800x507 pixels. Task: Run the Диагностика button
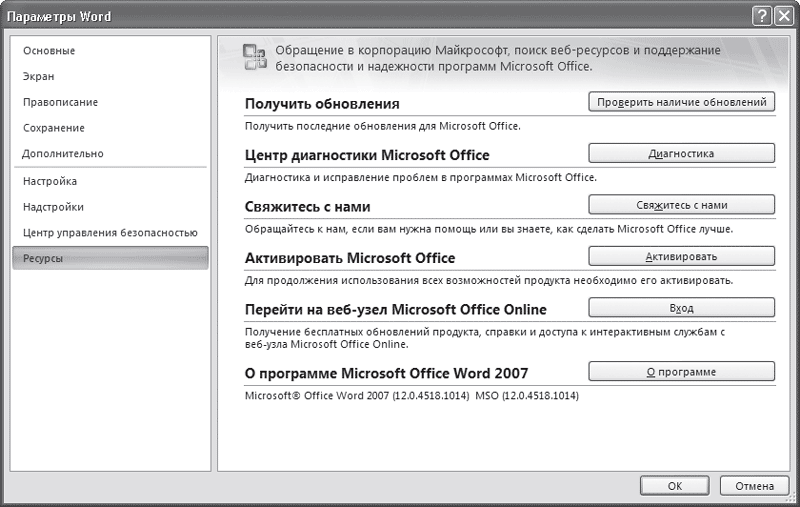682,153
